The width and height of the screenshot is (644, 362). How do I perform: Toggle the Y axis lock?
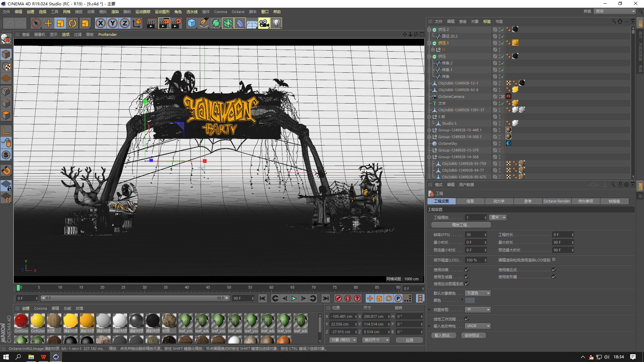tap(113, 23)
